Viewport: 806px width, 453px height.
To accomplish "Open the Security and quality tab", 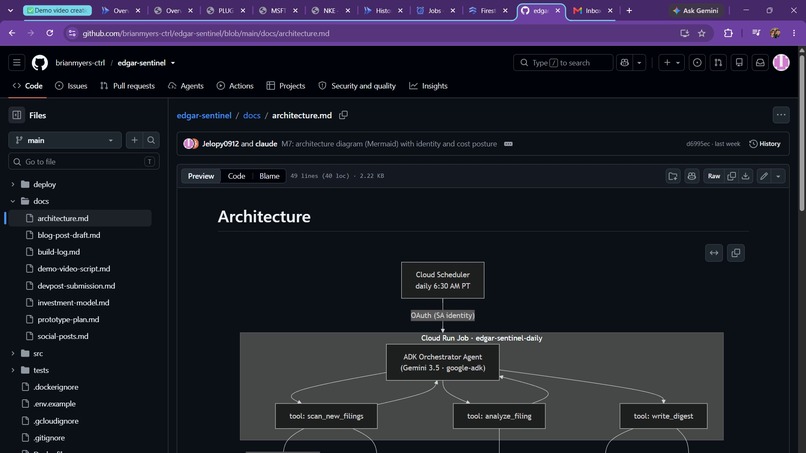I will [357, 86].
